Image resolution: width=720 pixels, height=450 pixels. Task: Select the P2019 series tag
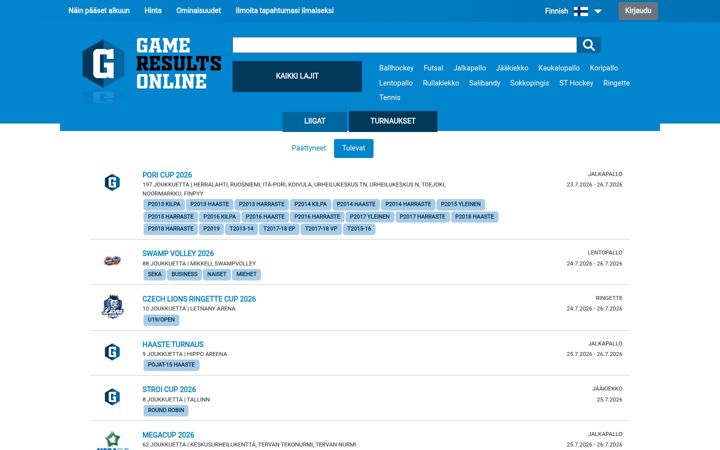point(212,229)
